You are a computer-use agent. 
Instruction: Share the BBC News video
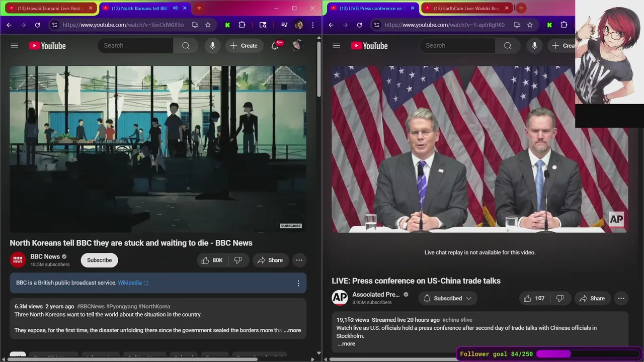(x=270, y=260)
